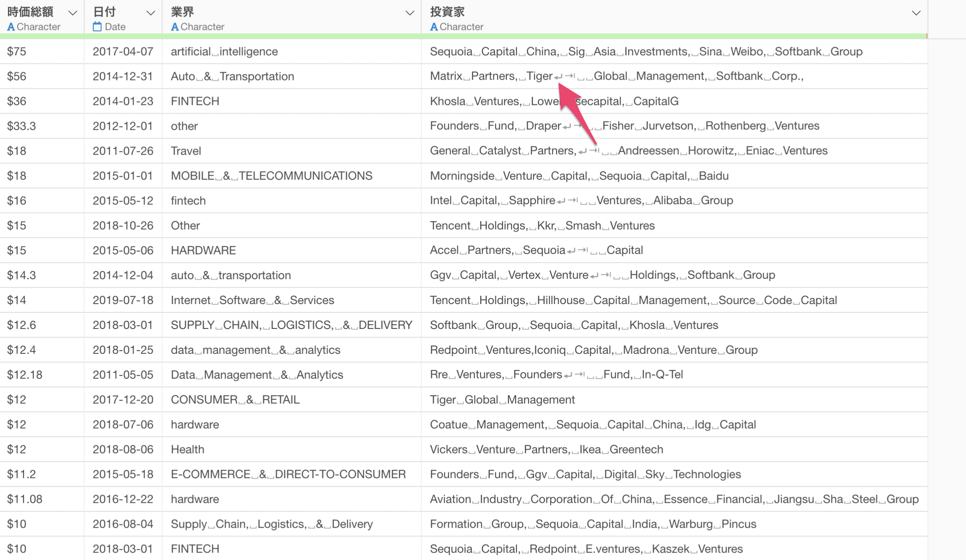Click the calendar Date type icon
This screenshot has height=560, width=966.
[97, 27]
